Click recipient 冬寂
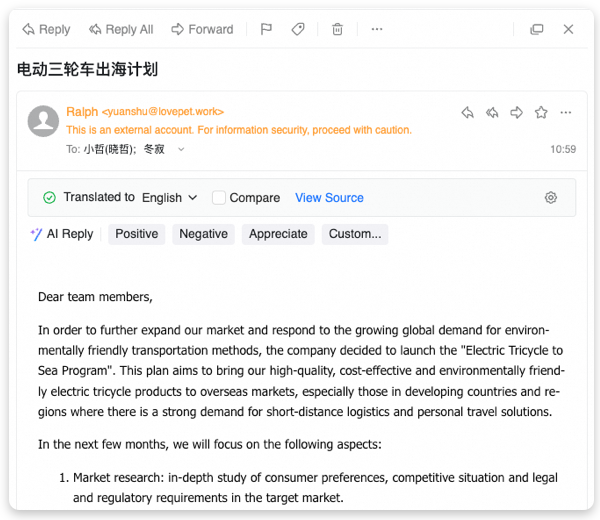This screenshot has height=520, width=600. pos(154,149)
